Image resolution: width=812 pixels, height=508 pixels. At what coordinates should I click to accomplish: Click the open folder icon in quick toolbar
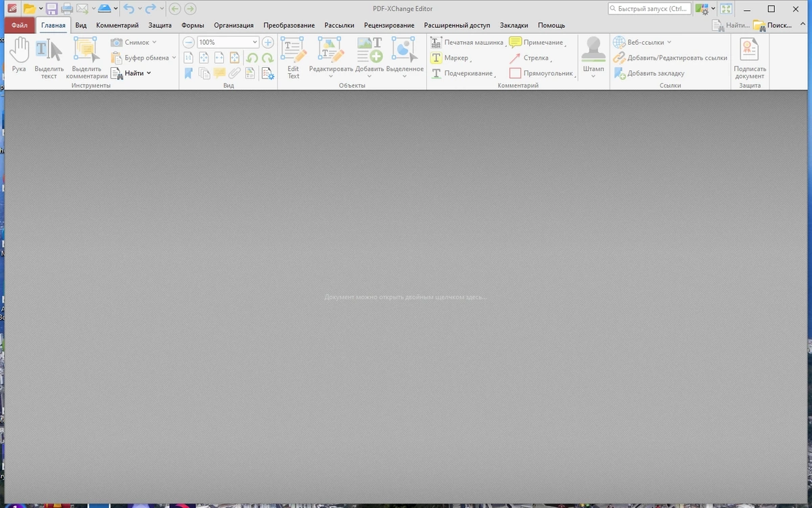(x=28, y=9)
